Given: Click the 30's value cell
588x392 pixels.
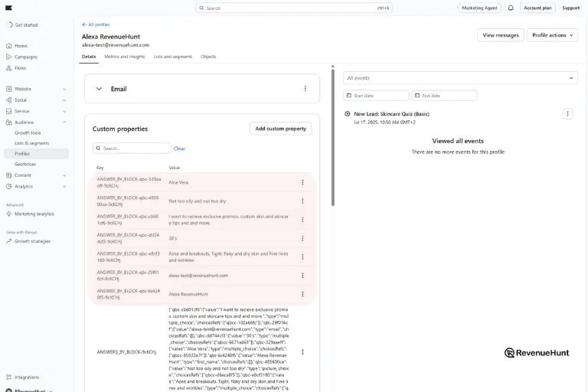Looking at the screenshot, I should (173, 239).
